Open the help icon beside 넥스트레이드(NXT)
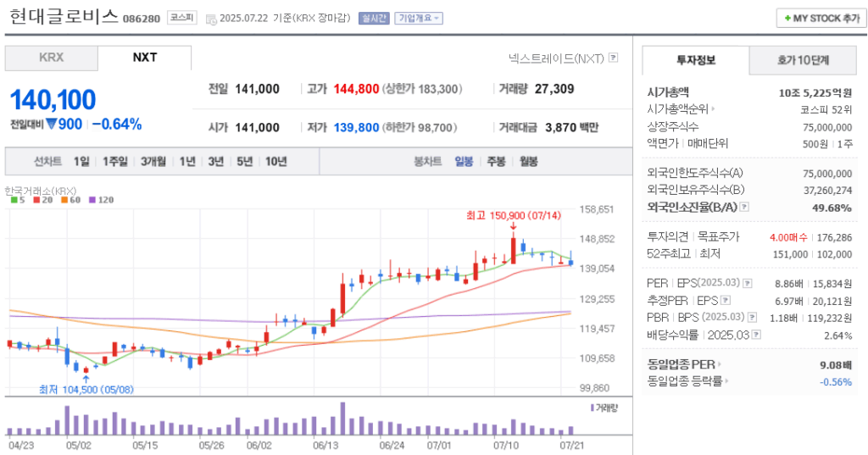Viewport: 868px width, 455px height. click(613, 58)
